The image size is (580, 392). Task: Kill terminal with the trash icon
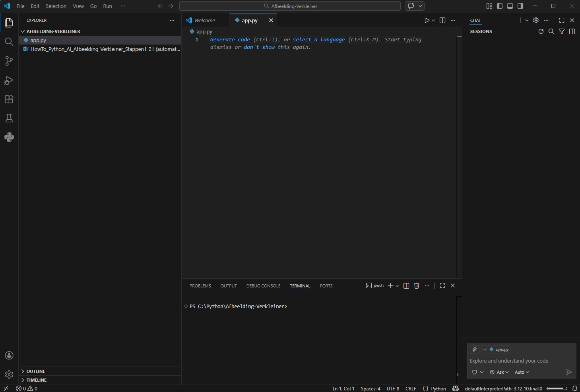click(417, 286)
